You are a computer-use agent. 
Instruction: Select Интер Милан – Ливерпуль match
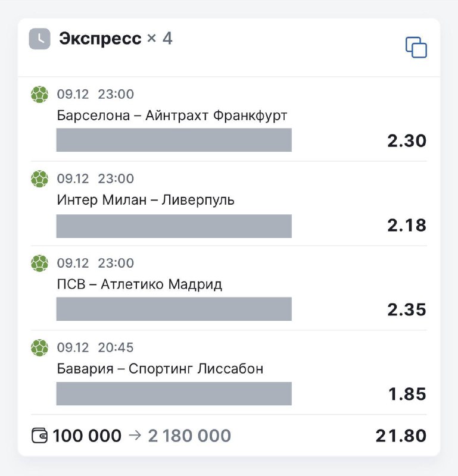click(x=146, y=200)
